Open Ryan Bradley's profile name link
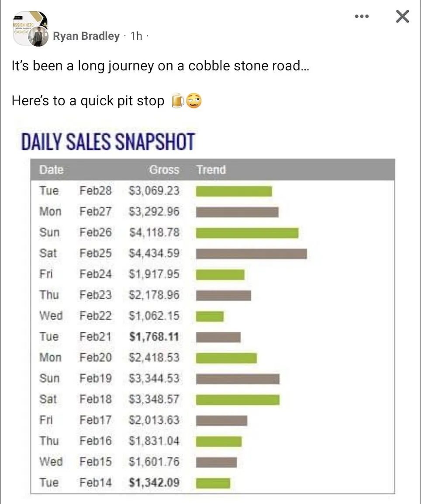This screenshot has width=421, height=504. click(86, 36)
